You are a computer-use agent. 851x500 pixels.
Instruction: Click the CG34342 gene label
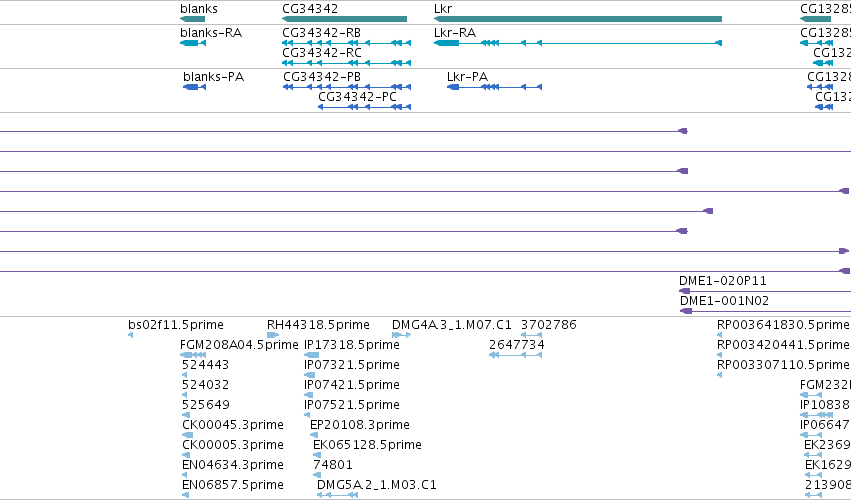click(310, 9)
